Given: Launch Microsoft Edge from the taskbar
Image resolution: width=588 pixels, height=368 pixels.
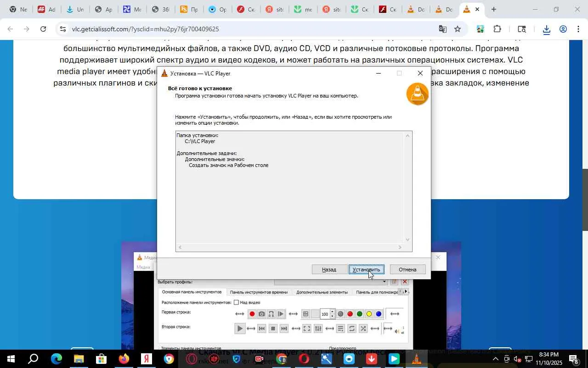Looking at the screenshot, I should pos(56,359).
